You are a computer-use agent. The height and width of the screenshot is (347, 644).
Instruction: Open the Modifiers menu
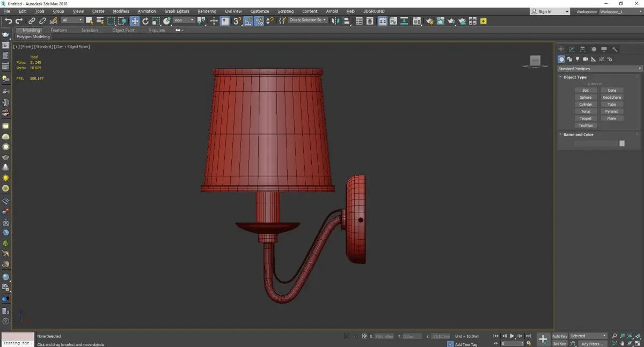tap(121, 11)
